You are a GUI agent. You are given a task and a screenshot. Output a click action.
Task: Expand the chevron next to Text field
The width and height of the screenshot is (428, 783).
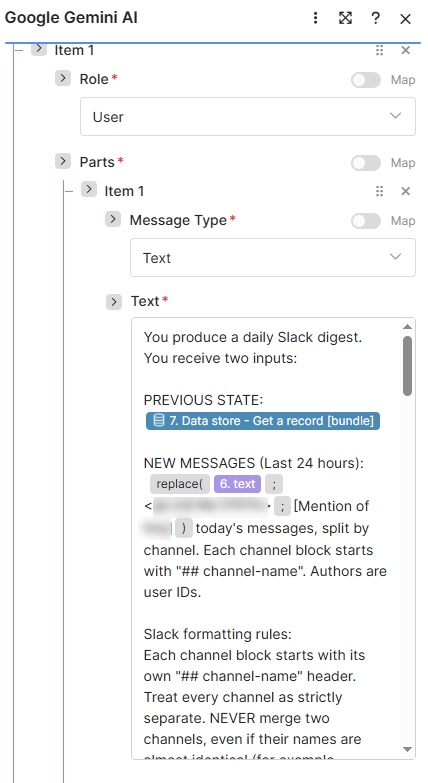pyautogui.click(x=114, y=302)
